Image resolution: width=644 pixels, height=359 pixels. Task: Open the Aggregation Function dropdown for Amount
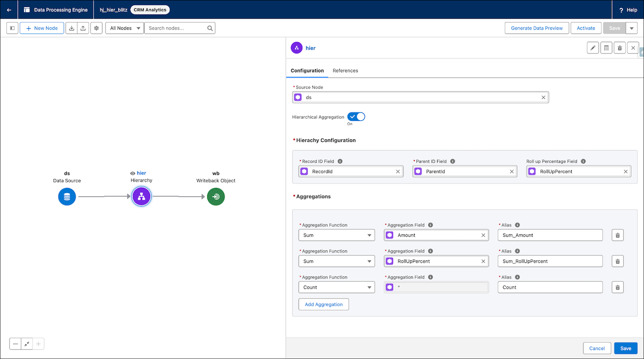point(337,235)
